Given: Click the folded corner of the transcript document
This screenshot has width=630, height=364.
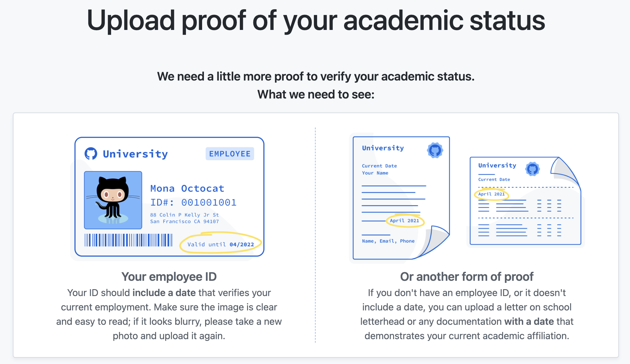Looking at the screenshot, I should pos(564,171).
